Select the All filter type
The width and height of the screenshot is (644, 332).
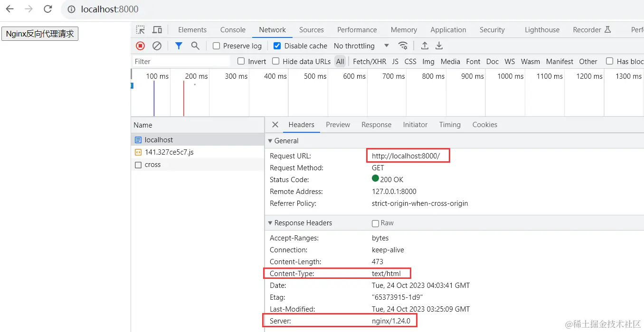(x=340, y=61)
